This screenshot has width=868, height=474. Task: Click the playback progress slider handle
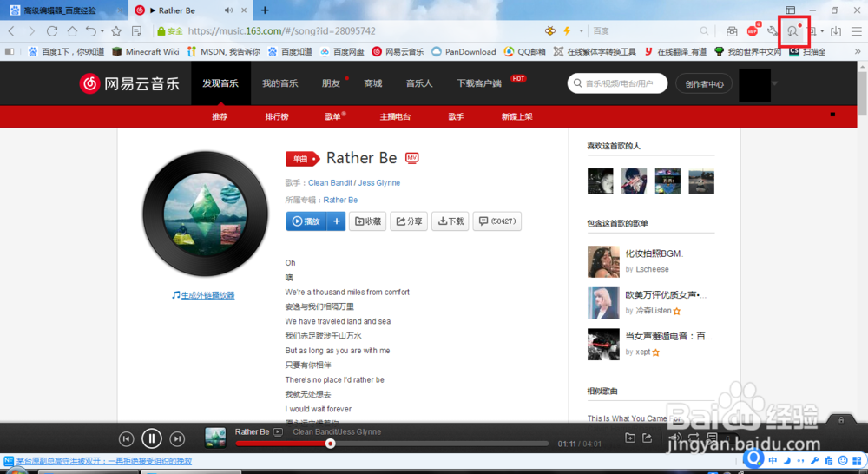[331, 444]
